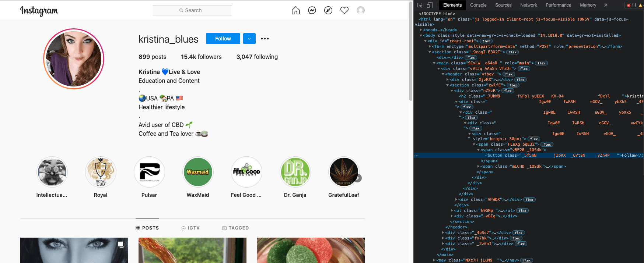The width and height of the screenshot is (644, 263).
Task: Click the 899 posts count
Action: click(x=152, y=57)
